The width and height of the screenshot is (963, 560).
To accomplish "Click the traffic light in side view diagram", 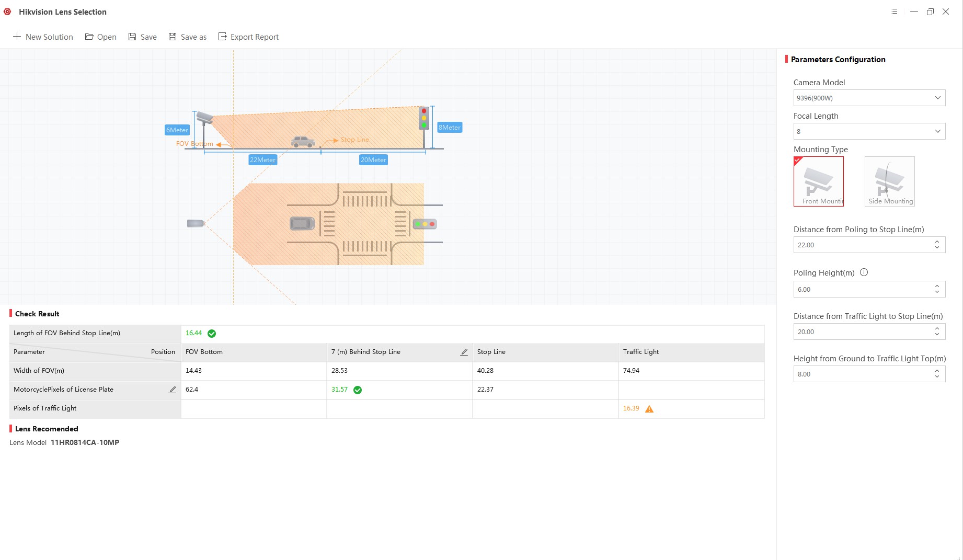I will [x=424, y=118].
